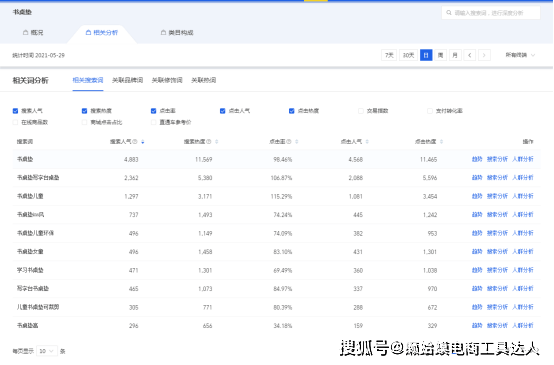The height and width of the screenshot is (365, 554).
Task: Open 趋势 link in the 写字台书桌垫 row
Action: pyautogui.click(x=477, y=289)
